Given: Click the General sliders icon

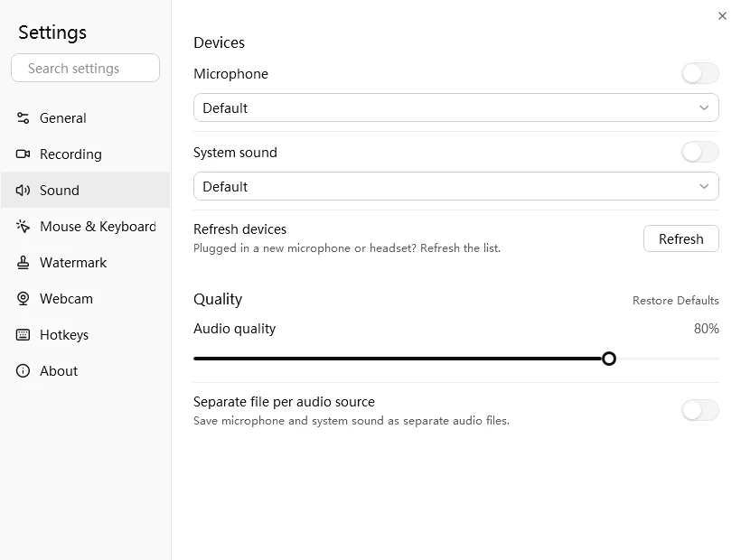Looking at the screenshot, I should click(x=23, y=118).
